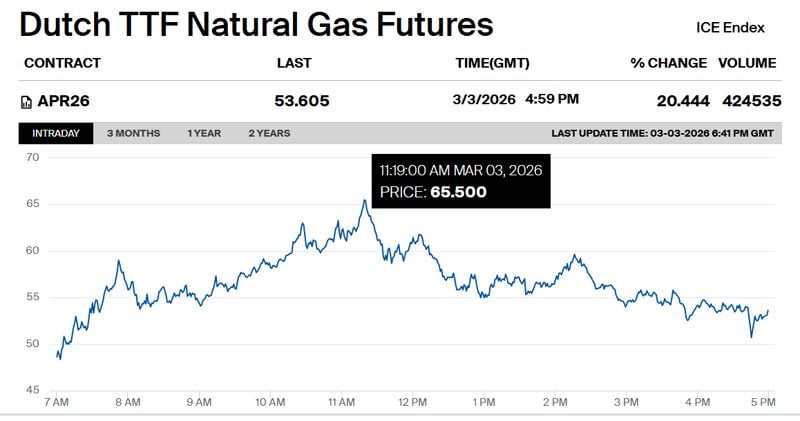Click the Dutch TTF Natural Gas Futures title
Screen dimensions: 800x421
click(256, 25)
